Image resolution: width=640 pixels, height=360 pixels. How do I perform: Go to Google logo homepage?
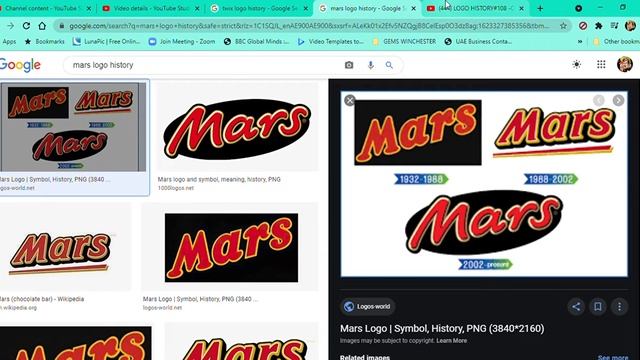tap(20, 65)
